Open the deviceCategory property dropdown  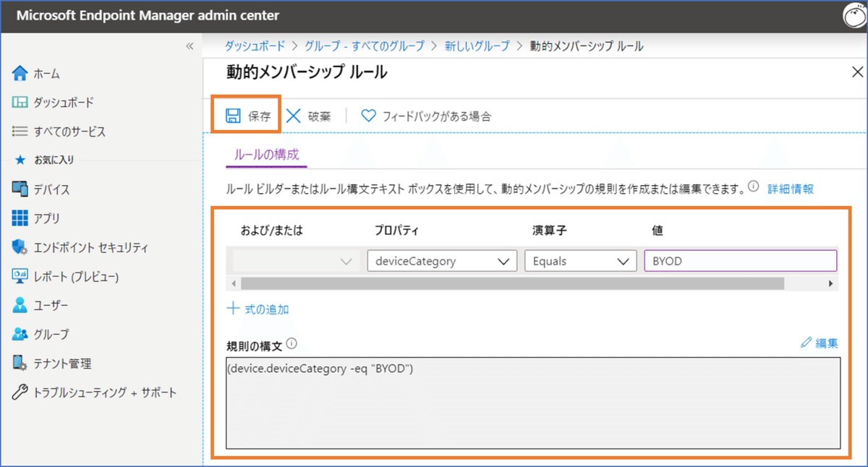[442, 261]
